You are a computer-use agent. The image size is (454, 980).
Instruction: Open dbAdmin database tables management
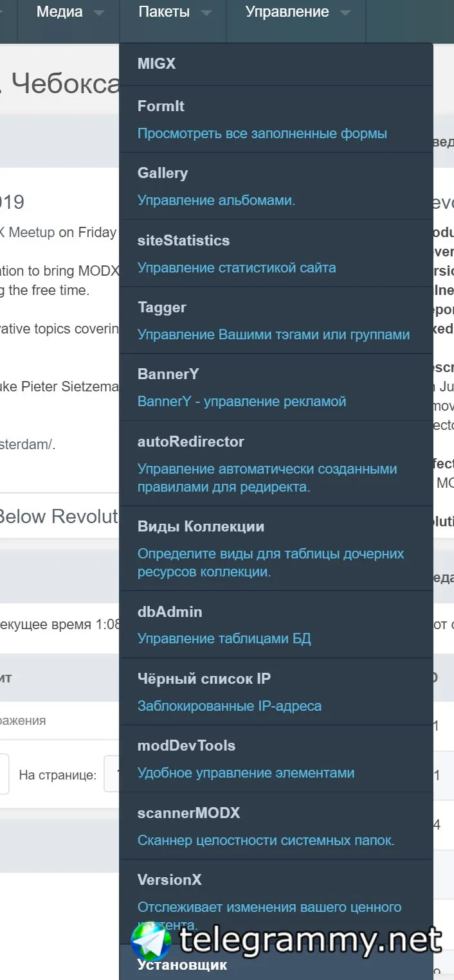[276, 625]
